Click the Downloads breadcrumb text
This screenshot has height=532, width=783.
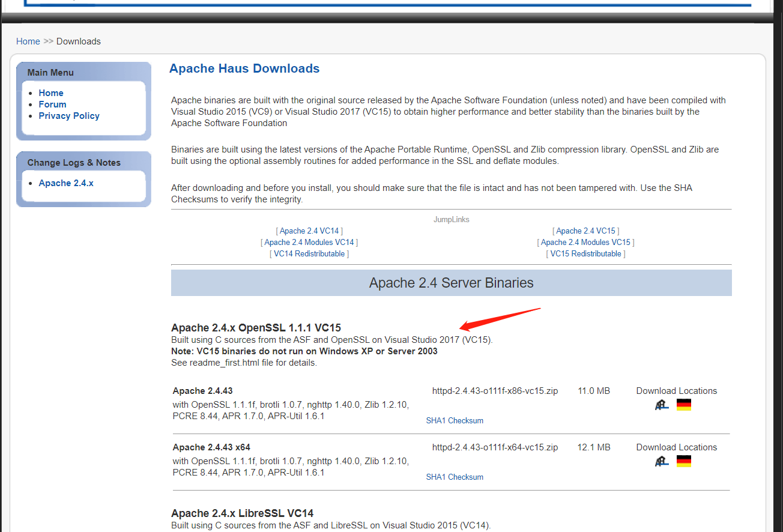point(79,41)
